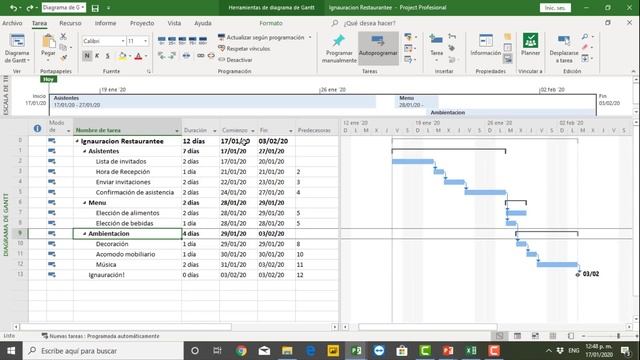Mark task 0% complete
The width and height of the screenshot is (640, 360).
click(162, 40)
